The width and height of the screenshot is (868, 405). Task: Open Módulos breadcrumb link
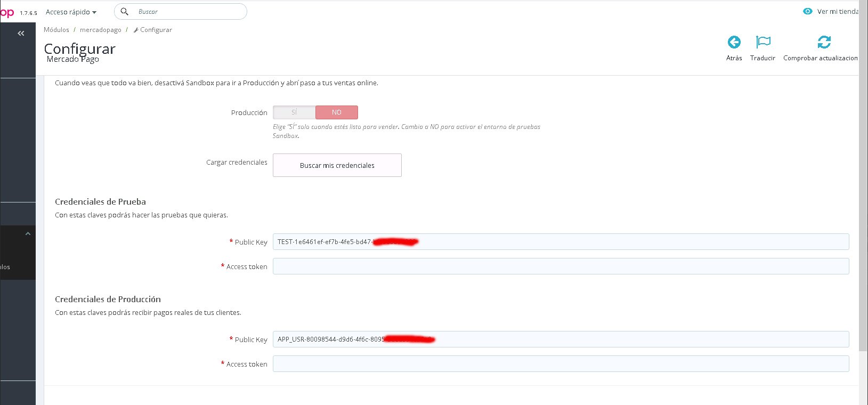pos(56,30)
